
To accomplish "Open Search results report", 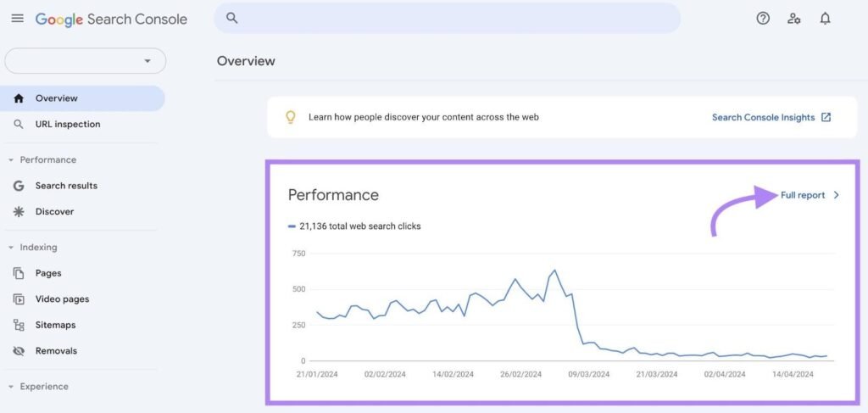I will click(x=66, y=186).
